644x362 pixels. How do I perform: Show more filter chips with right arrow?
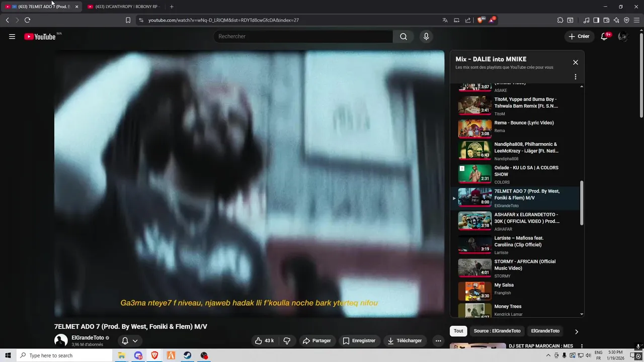point(577,331)
